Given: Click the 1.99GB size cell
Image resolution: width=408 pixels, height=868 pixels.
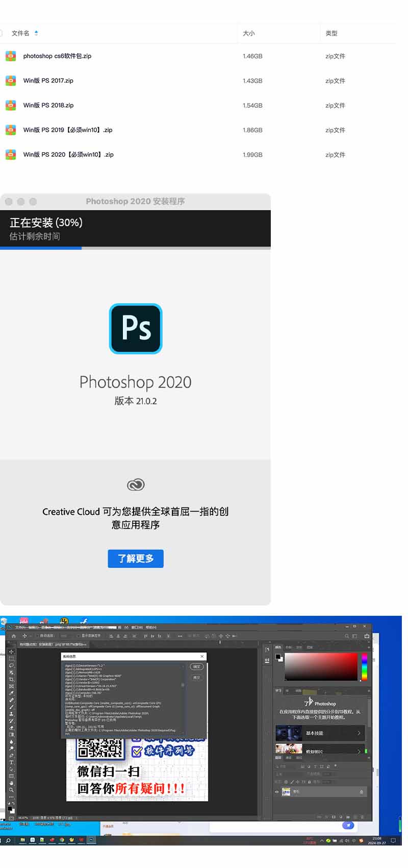Looking at the screenshot, I should click(x=252, y=155).
